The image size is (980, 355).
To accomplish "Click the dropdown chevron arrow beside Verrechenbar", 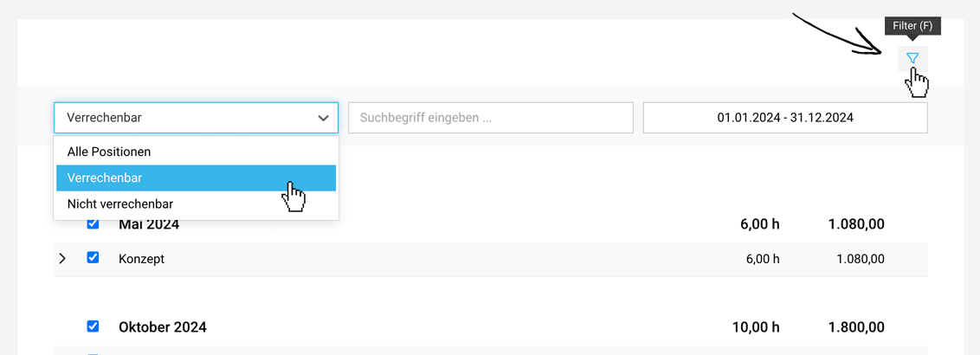I will tap(323, 118).
